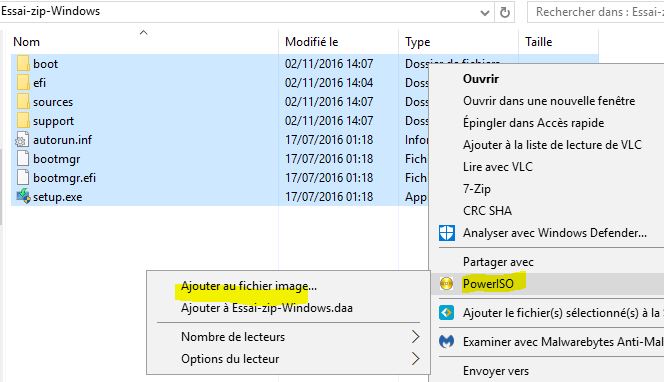Expand the Nombre de lecteurs submenu arrow
Viewport: 664px width, 382px height.
[415, 337]
